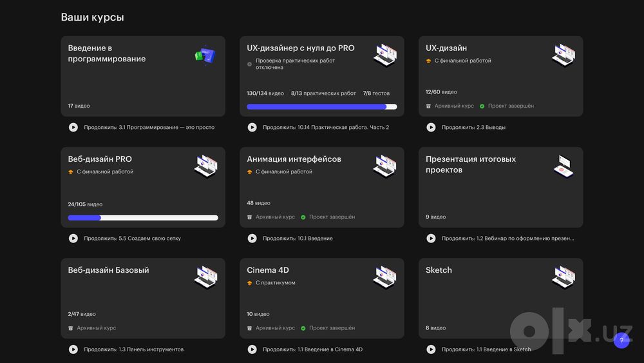The width and height of the screenshot is (644, 363).
Task: Click grey status dot beside Проверка практических работ
Action: point(249,64)
